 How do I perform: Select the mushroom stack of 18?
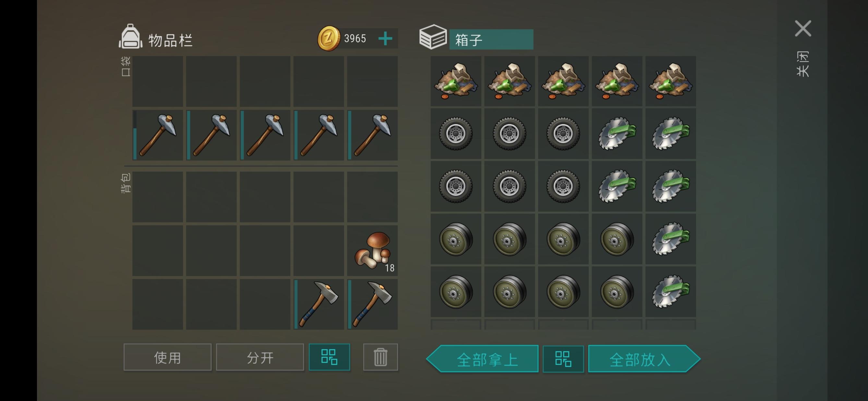[x=372, y=251]
